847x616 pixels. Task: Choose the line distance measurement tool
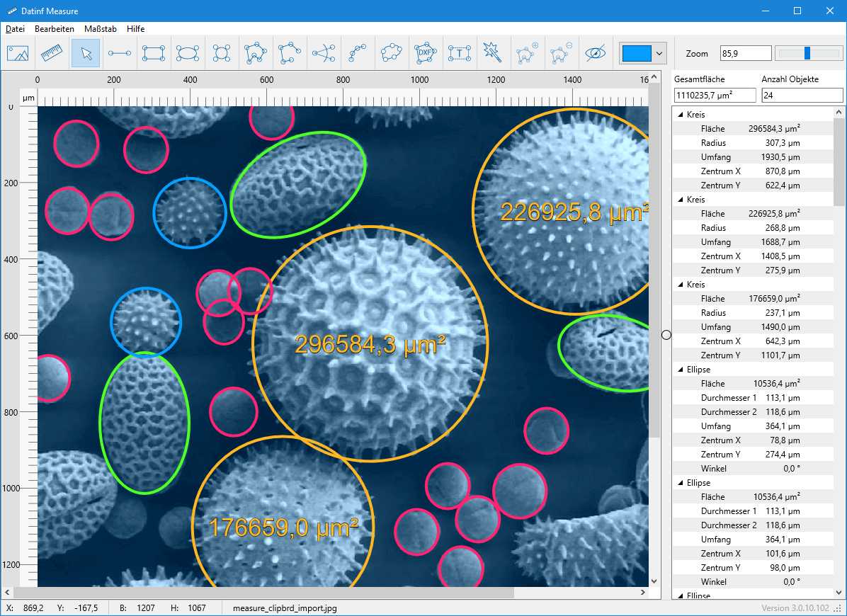(120, 53)
